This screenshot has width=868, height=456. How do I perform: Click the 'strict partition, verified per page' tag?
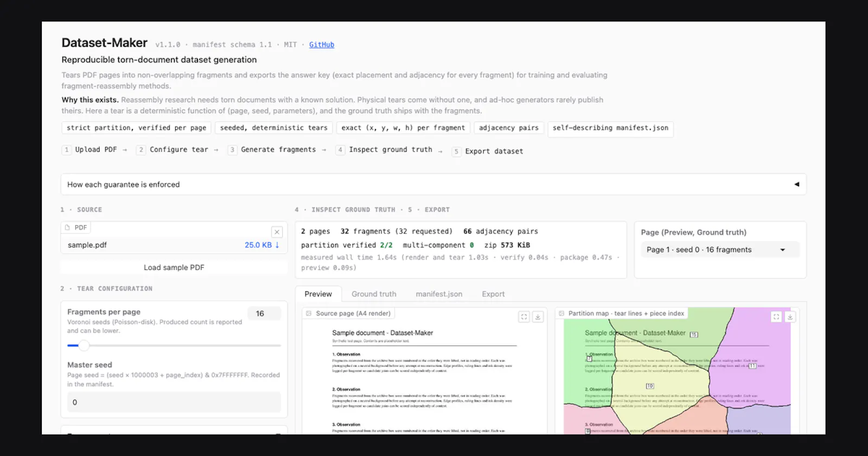[136, 128]
